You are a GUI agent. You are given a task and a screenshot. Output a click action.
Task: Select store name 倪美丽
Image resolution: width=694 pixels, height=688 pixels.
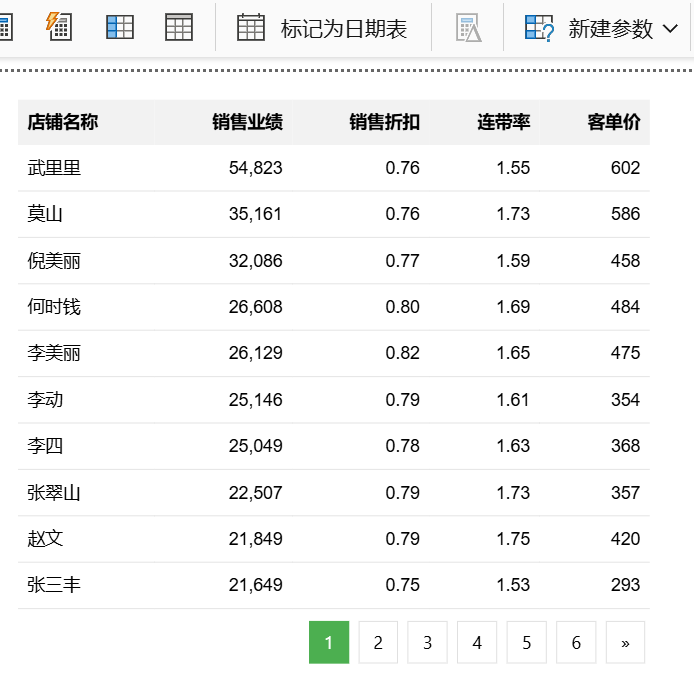tap(54, 261)
